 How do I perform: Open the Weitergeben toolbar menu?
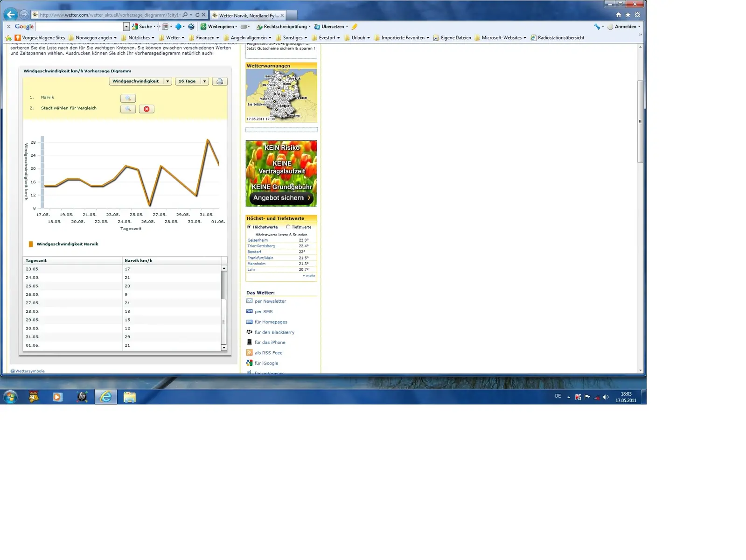219,27
